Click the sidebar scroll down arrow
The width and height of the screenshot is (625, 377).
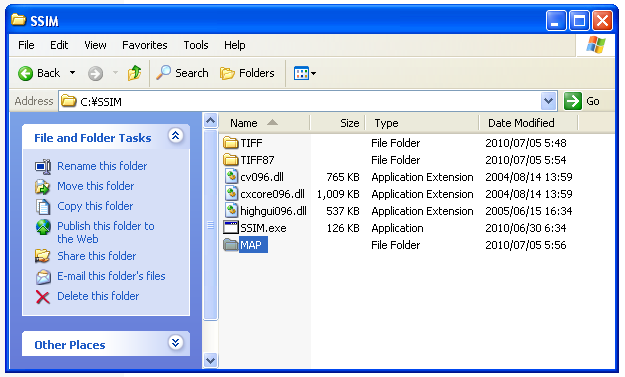click(210, 361)
